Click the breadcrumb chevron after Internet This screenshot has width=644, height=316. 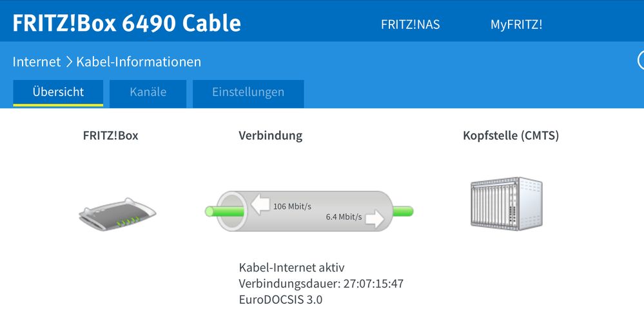pos(68,62)
